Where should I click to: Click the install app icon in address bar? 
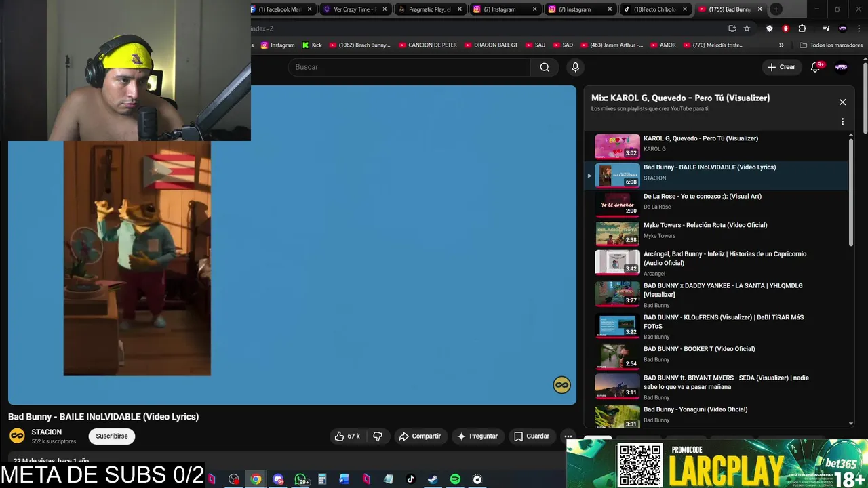click(732, 28)
